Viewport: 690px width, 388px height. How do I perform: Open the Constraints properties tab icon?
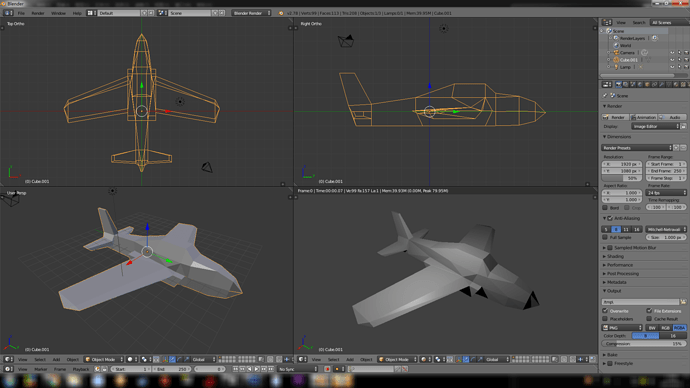tap(654, 84)
